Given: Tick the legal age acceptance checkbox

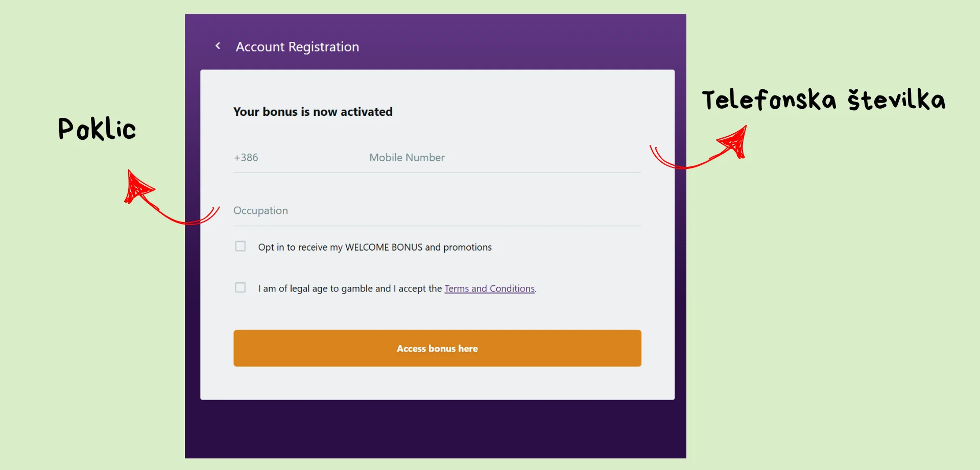Looking at the screenshot, I should click(x=240, y=288).
